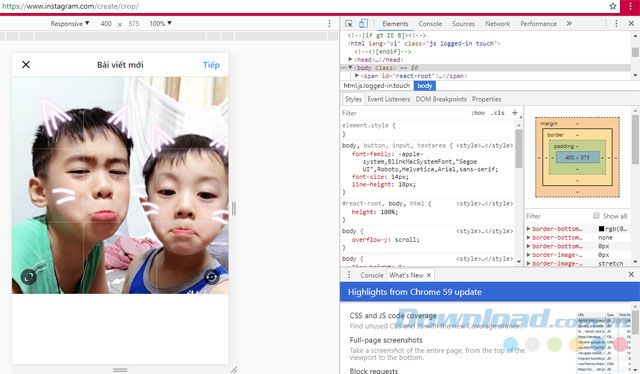Click the browser address bar URL
The height and width of the screenshot is (374, 640).
(x=70, y=6)
